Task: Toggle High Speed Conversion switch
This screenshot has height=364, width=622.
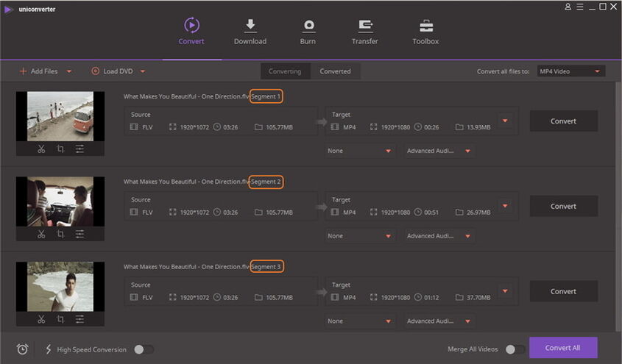Action: pyautogui.click(x=144, y=349)
